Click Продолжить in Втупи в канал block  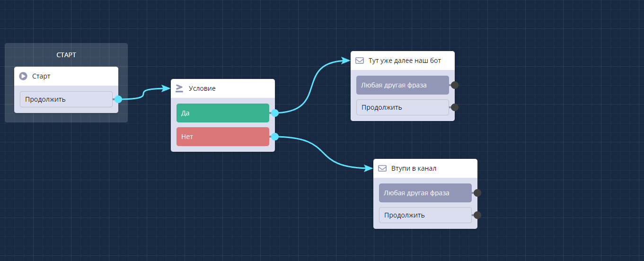coord(425,215)
